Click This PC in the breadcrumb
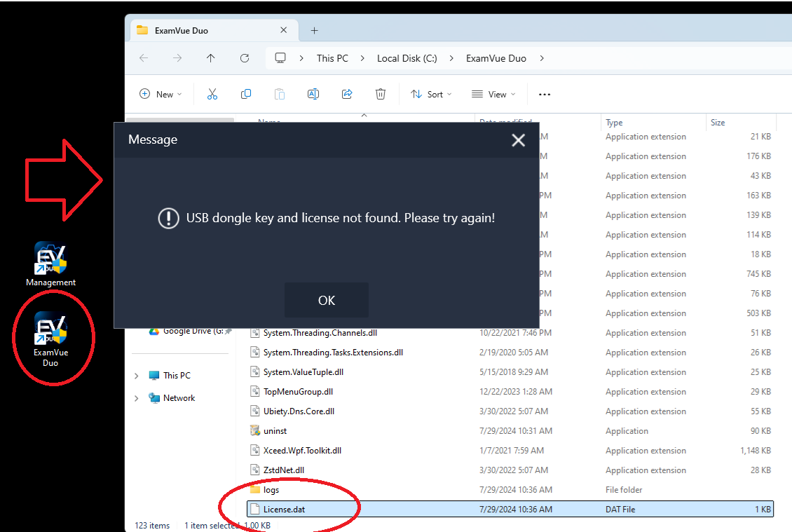 coord(332,58)
